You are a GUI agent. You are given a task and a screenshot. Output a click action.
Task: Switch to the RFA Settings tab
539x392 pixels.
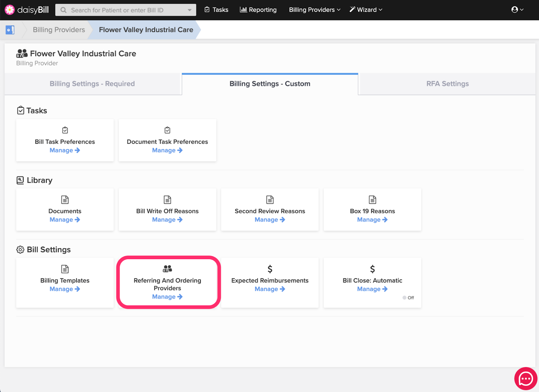coord(447,84)
